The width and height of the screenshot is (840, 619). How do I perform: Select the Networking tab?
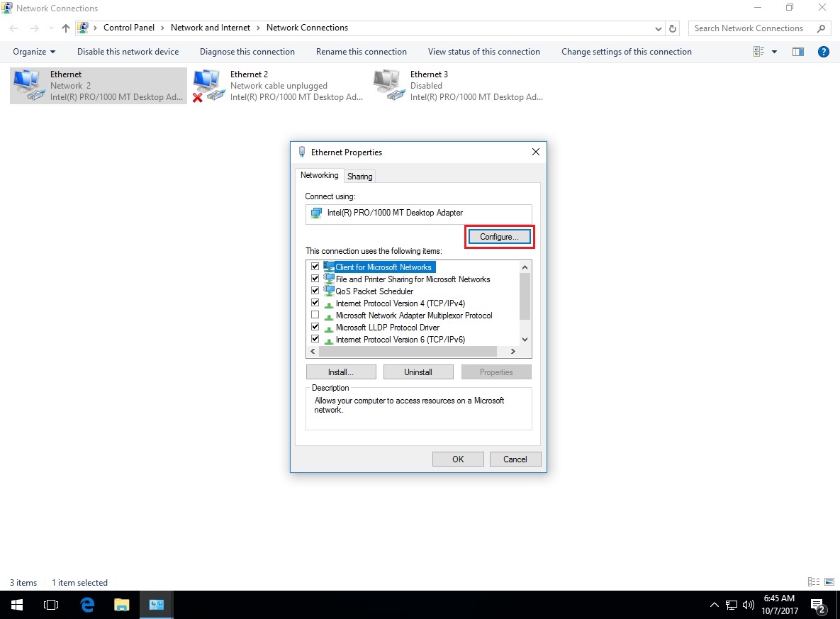[319, 175]
